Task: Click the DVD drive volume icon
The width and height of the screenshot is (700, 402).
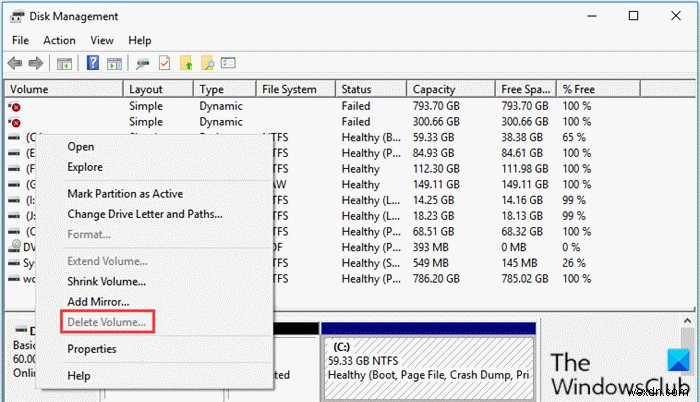Action: point(15,246)
